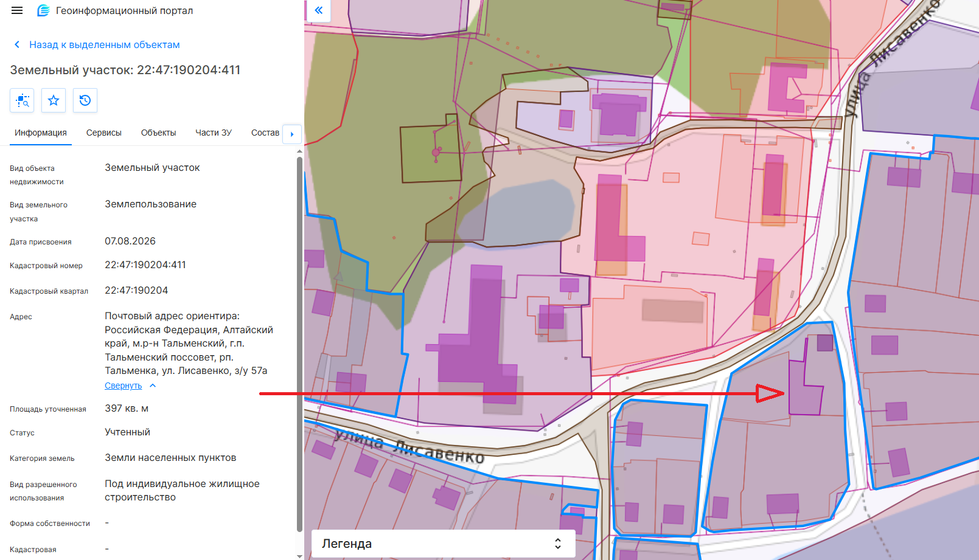The height and width of the screenshot is (560, 979).
Task: Select the Части ЗУ tab
Action: pos(214,133)
